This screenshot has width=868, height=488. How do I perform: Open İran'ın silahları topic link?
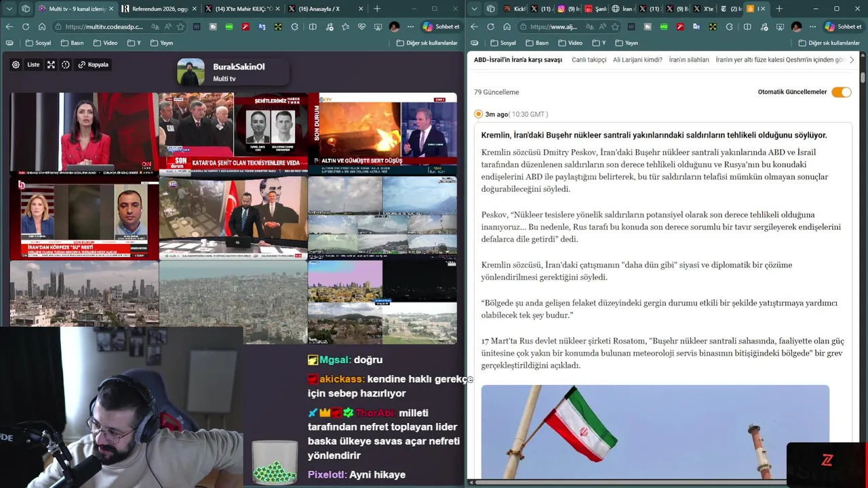coord(689,60)
